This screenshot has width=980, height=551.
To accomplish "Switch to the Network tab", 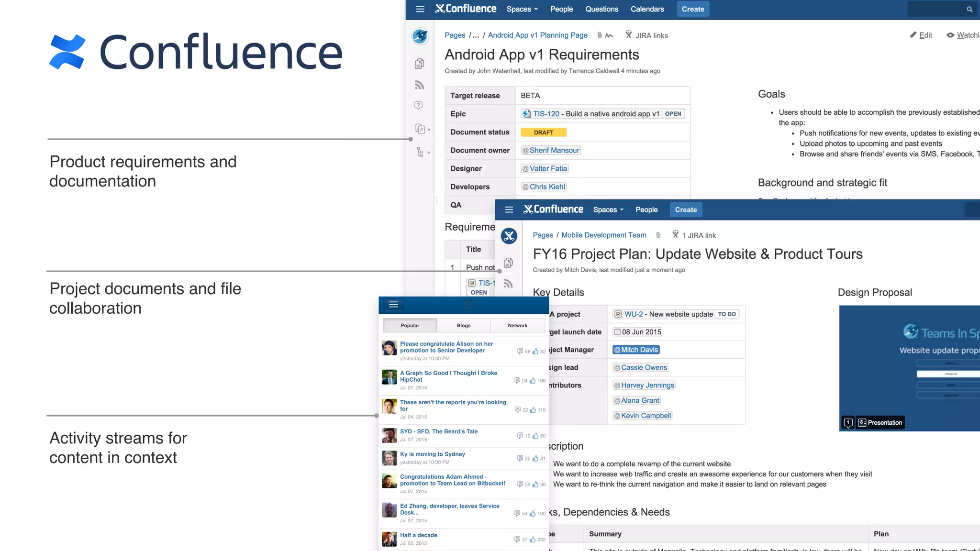I will coord(517,325).
